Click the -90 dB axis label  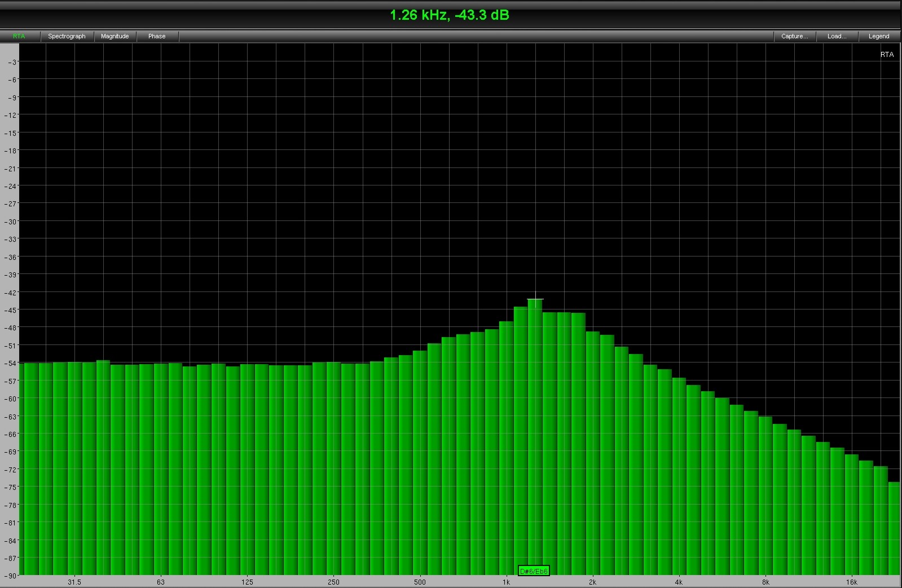pyautogui.click(x=11, y=576)
